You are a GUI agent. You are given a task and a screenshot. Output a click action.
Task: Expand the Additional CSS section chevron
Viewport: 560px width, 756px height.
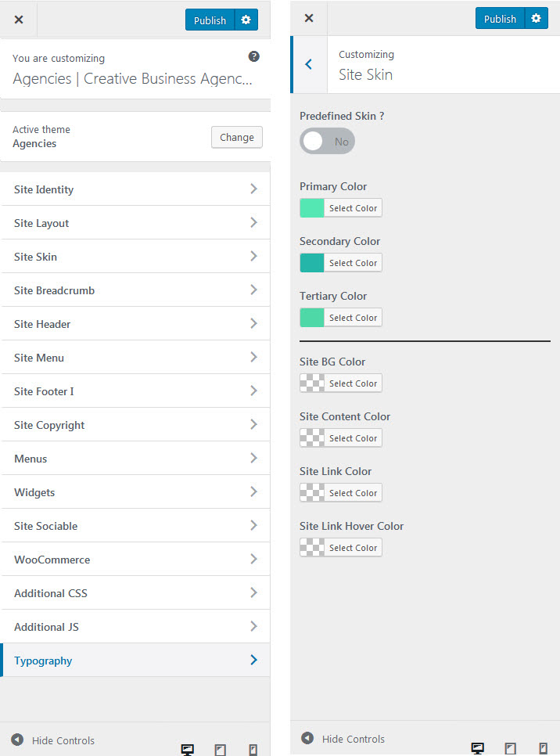tap(253, 593)
